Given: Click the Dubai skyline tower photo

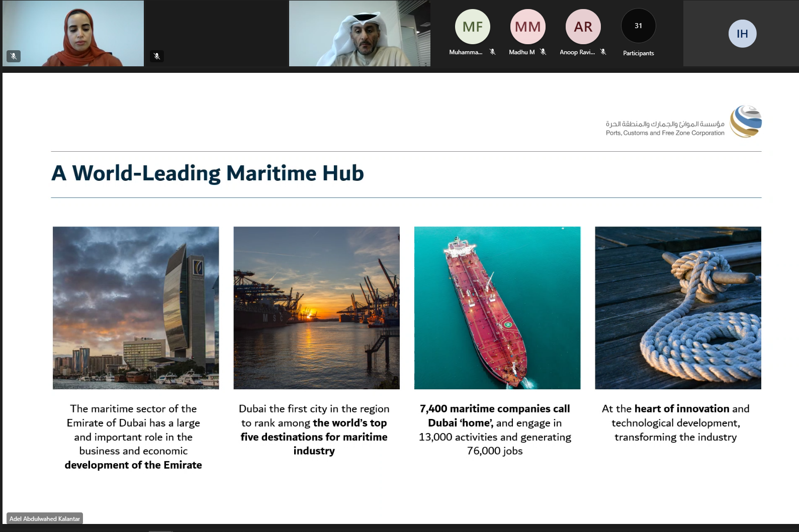Looking at the screenshot, I should 136,307.
